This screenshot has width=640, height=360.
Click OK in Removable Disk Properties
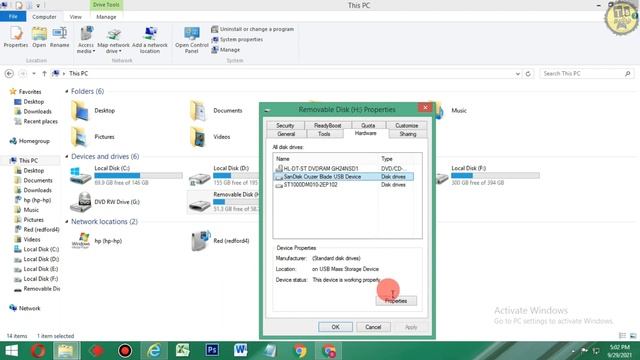[x=335, y=327]
